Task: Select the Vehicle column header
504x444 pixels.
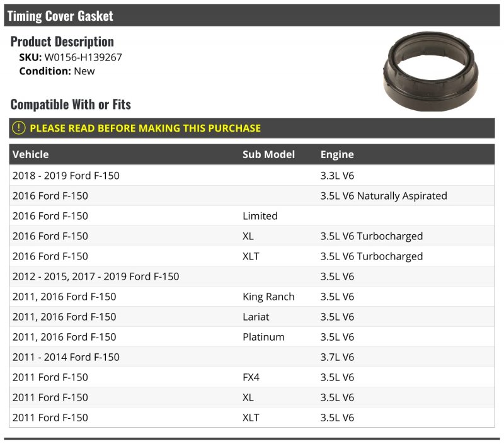Action: click(30, 154)
